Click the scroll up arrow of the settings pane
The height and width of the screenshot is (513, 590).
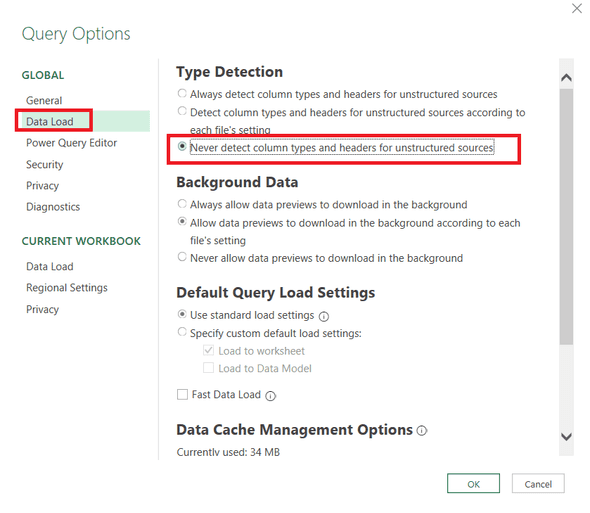(566, 78)
